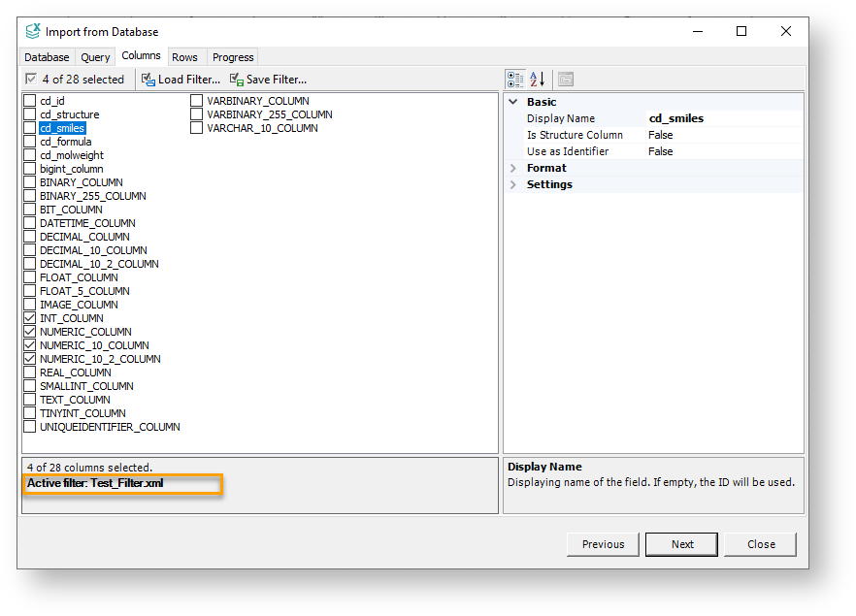Screen dimensions: 856x616
Task: Click the 4 of 28 selected indicator
Action: (x=76, y=80)
